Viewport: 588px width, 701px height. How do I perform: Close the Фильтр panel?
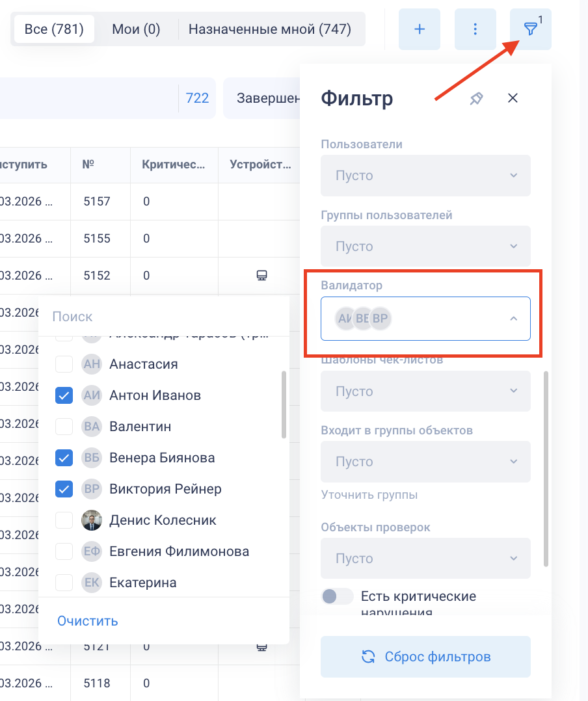[x=513, y=98]
